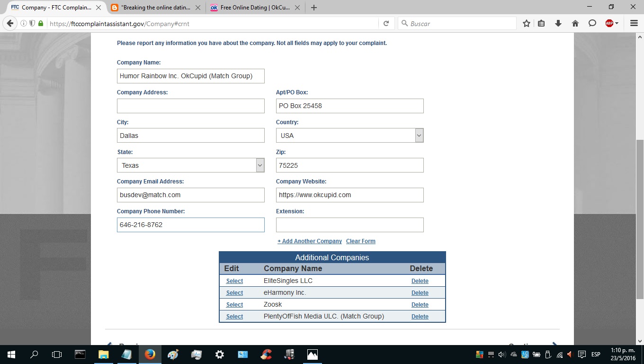
Task: Go back with the browser back arrow
Action: (10, 23)
